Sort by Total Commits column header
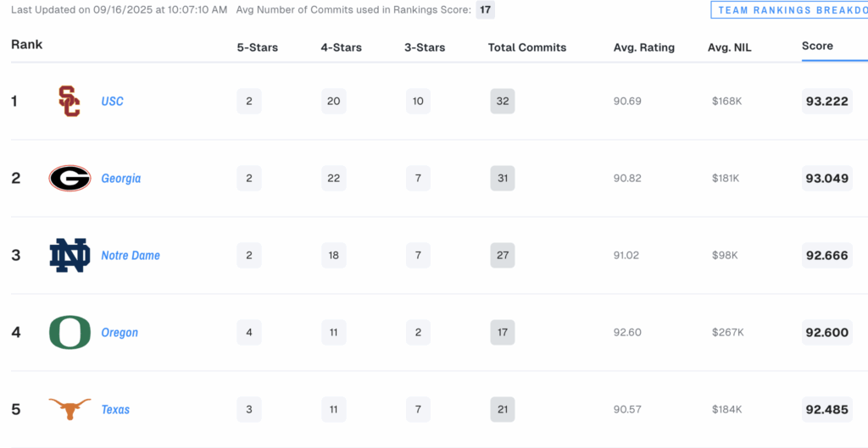Screen dimensions: 868x448 click(527, 47)
